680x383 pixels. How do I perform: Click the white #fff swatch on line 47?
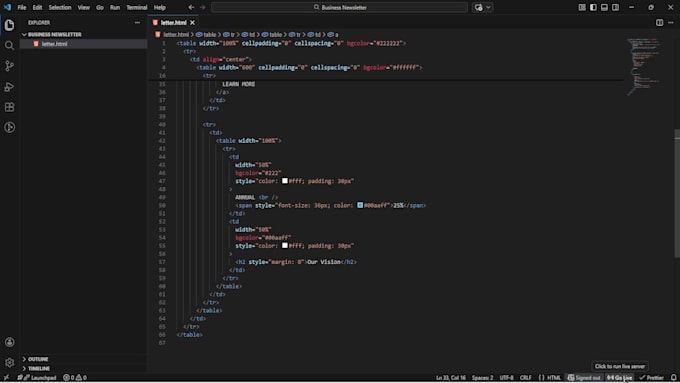click(x=285, y=181)
